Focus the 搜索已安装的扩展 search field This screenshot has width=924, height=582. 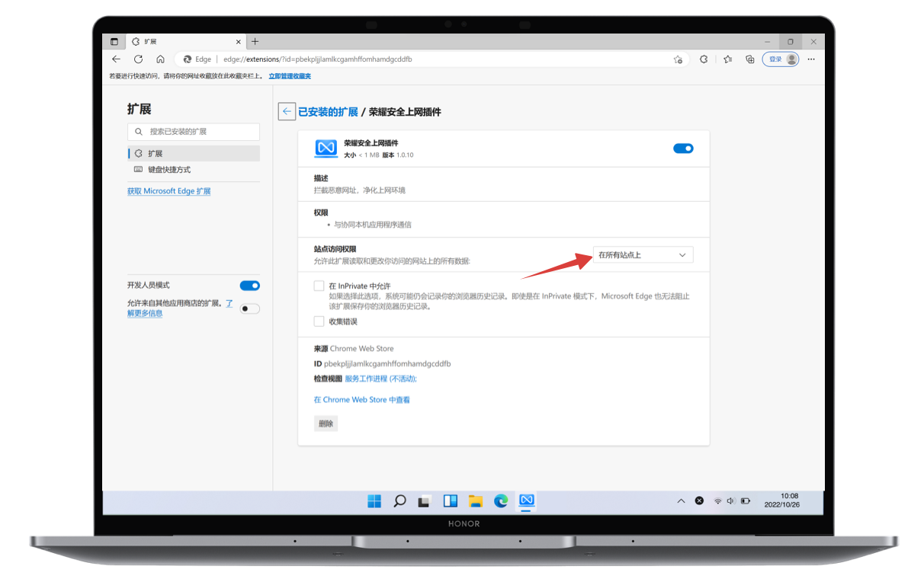click(x=194, y=132)
